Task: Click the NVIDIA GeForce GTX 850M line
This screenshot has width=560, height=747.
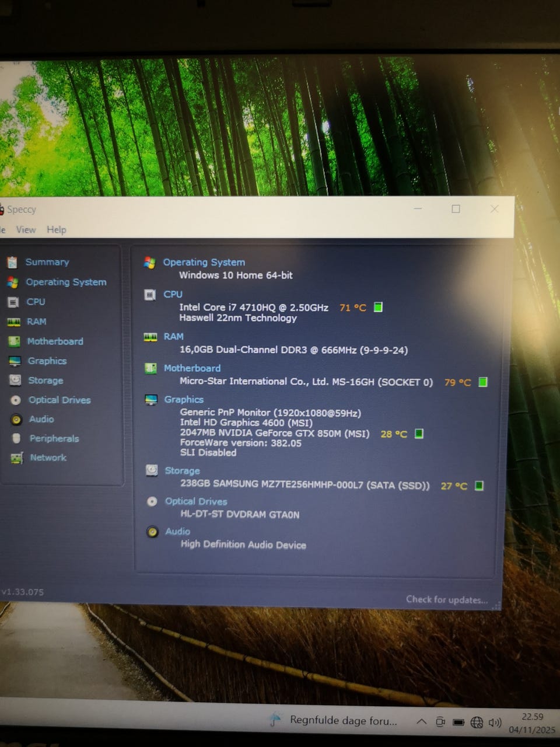Action: [275, 433]
